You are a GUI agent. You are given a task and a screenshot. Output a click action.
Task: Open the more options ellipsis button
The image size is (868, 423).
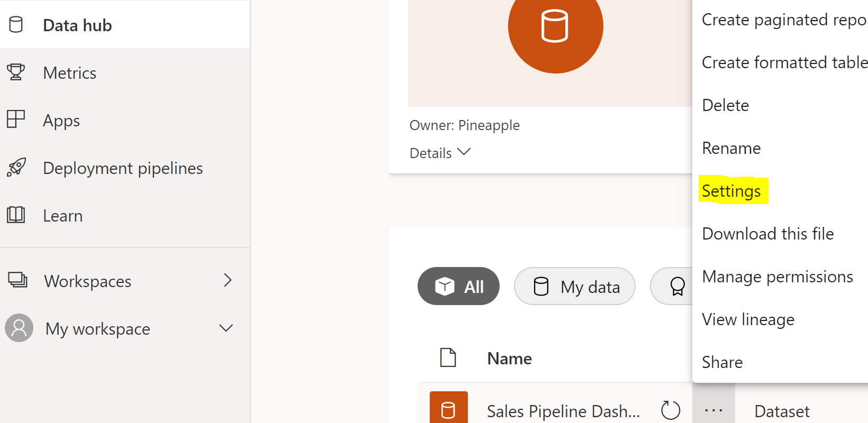pos(713,410)
